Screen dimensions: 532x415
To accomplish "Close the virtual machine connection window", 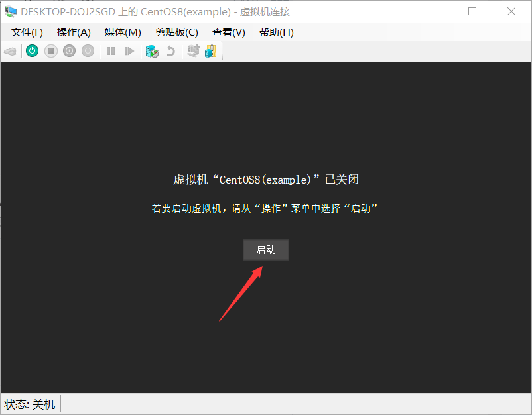I will pos(511,11).
